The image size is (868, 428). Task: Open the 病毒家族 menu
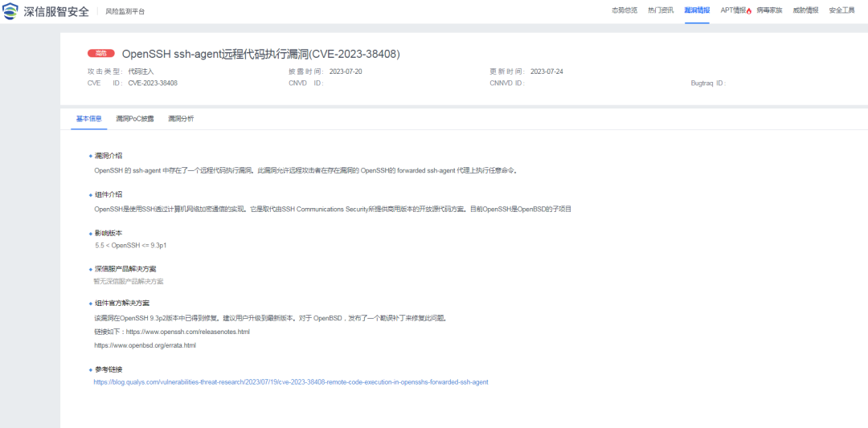tap(769, 10)
